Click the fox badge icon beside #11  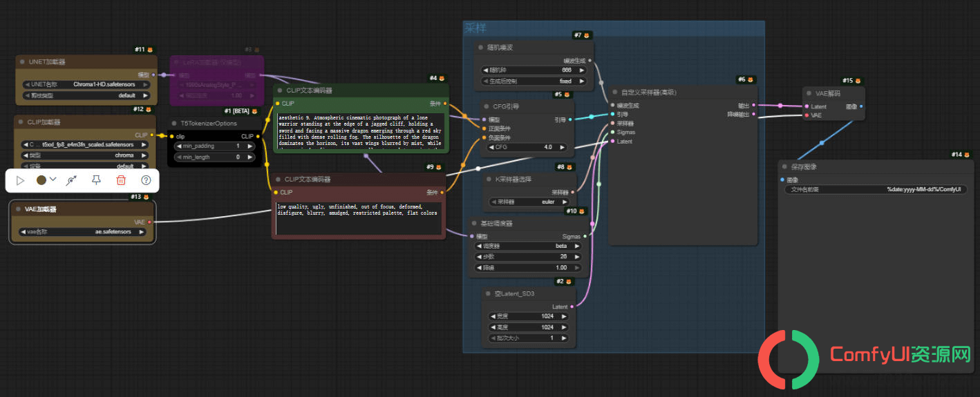(x=151, y=50)
